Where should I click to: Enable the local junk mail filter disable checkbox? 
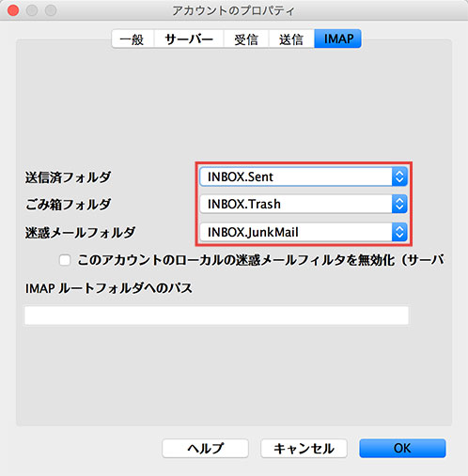point(65,260)
